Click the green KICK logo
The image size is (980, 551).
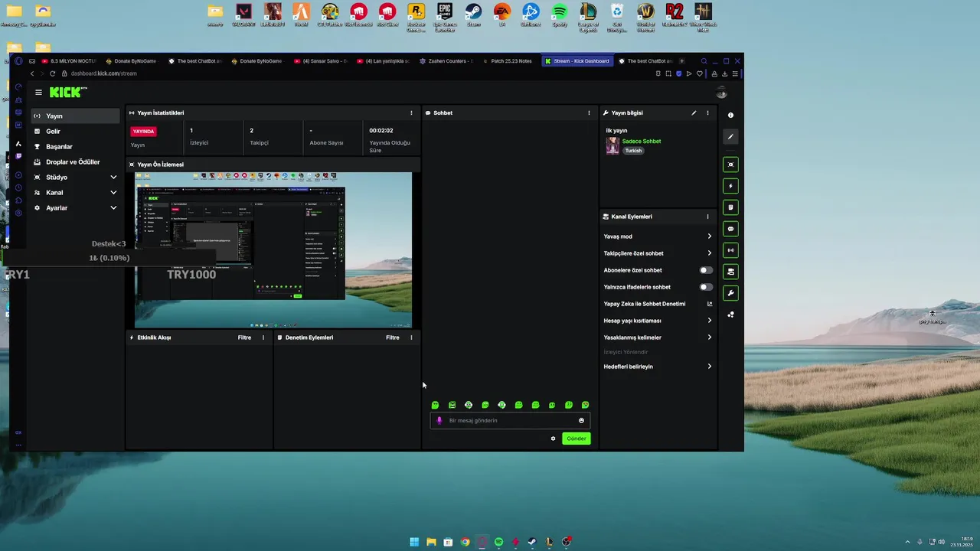(67, 93)
